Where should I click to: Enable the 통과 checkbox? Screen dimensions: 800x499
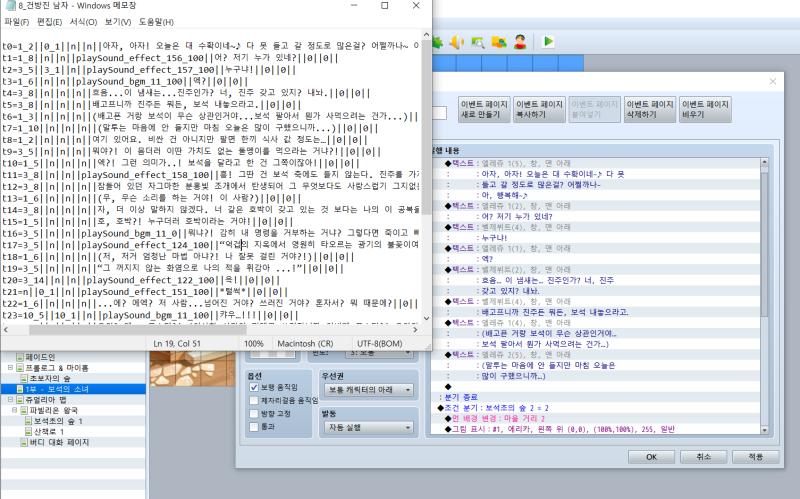[254, 427]
